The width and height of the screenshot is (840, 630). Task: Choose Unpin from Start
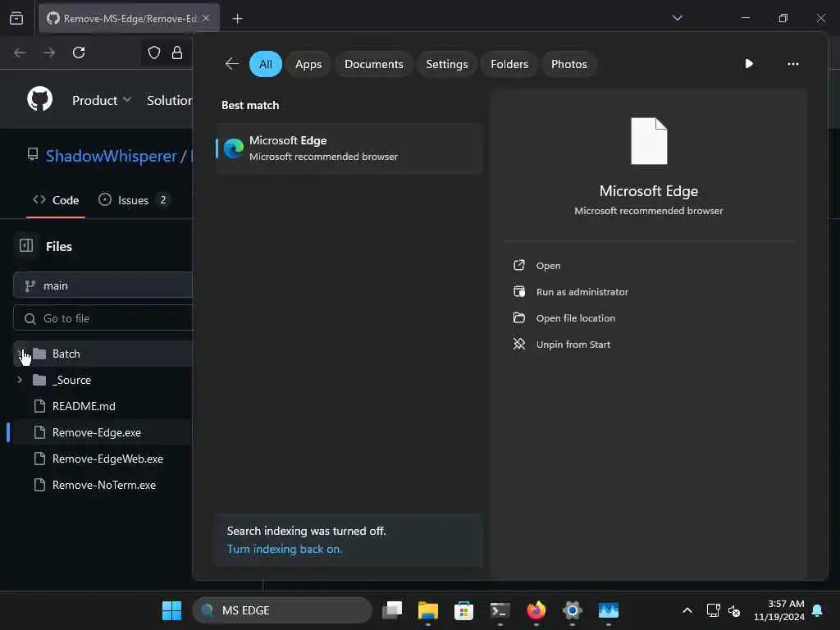(573, 345)
